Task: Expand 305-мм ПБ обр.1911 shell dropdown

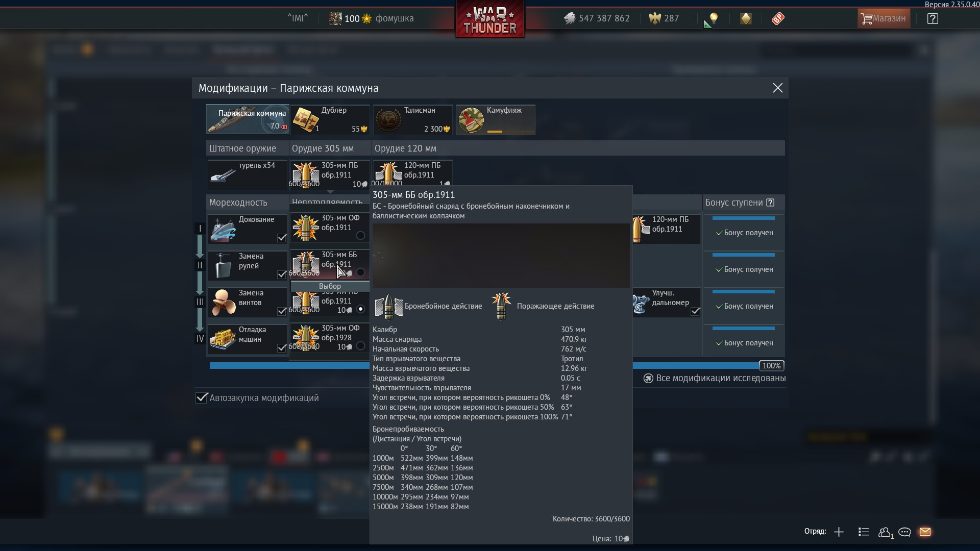Action: (330, 174)
